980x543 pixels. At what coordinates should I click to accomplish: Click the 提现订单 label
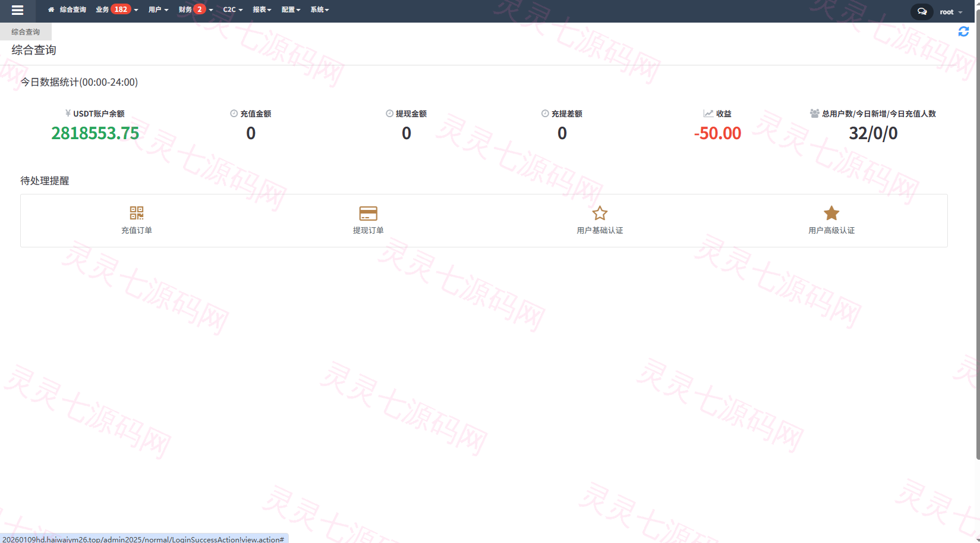point(368,231)
